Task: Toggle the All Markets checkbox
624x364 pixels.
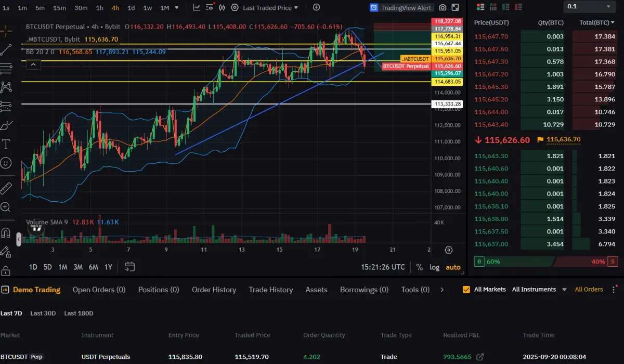Action: [466, 290]
